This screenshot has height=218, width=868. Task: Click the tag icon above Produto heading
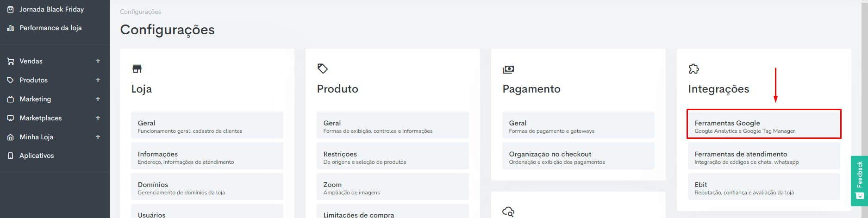[x=323, y=69]
